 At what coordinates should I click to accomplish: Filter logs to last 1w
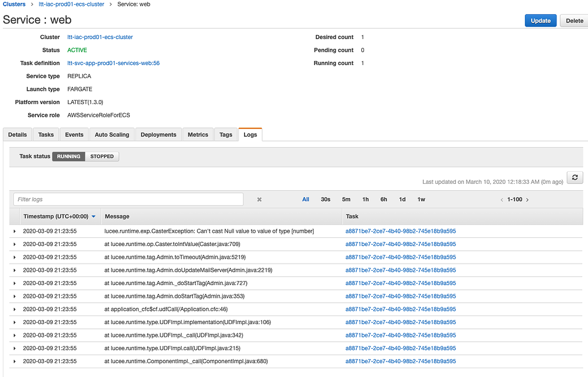421,199
